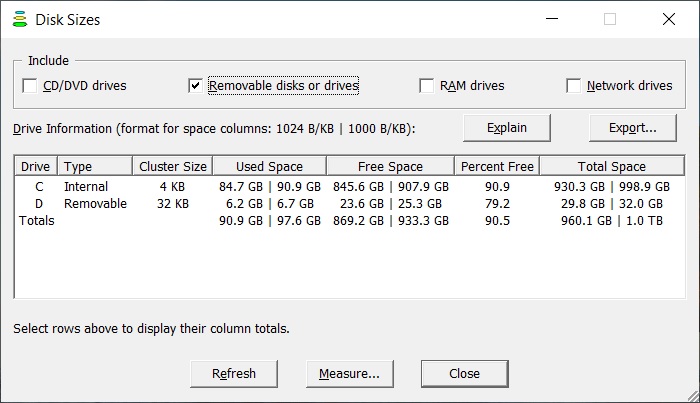Screen dimensions: 700x403
Task: Tick the RAM drives checkbox
Action: click(x=426, y=85)
